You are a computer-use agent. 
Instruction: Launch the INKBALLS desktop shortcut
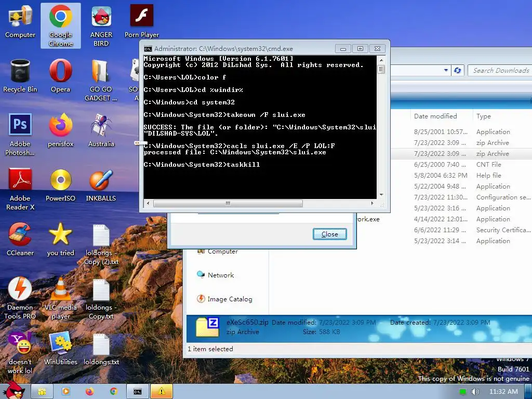click(101, 185)
